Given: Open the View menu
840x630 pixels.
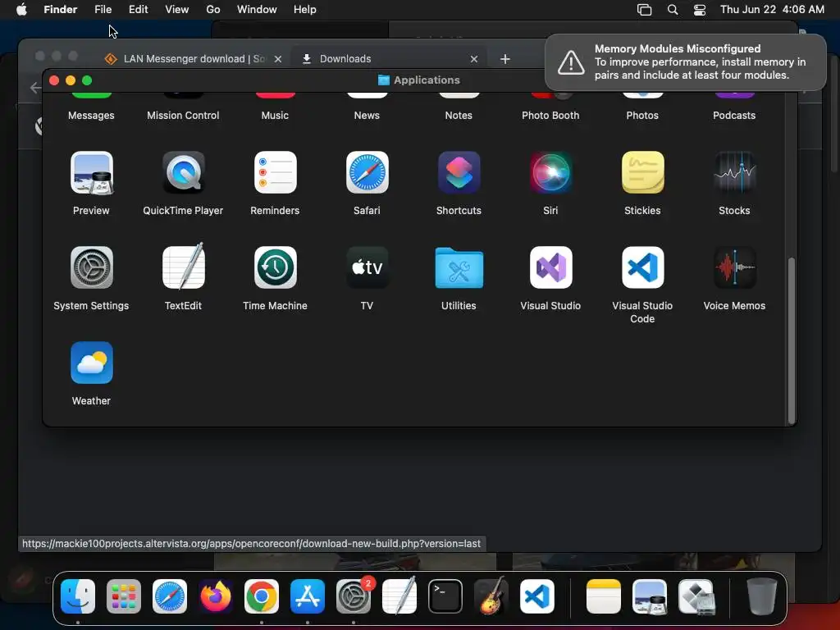Looking at the screenshot, I should [x=177, y=10].
